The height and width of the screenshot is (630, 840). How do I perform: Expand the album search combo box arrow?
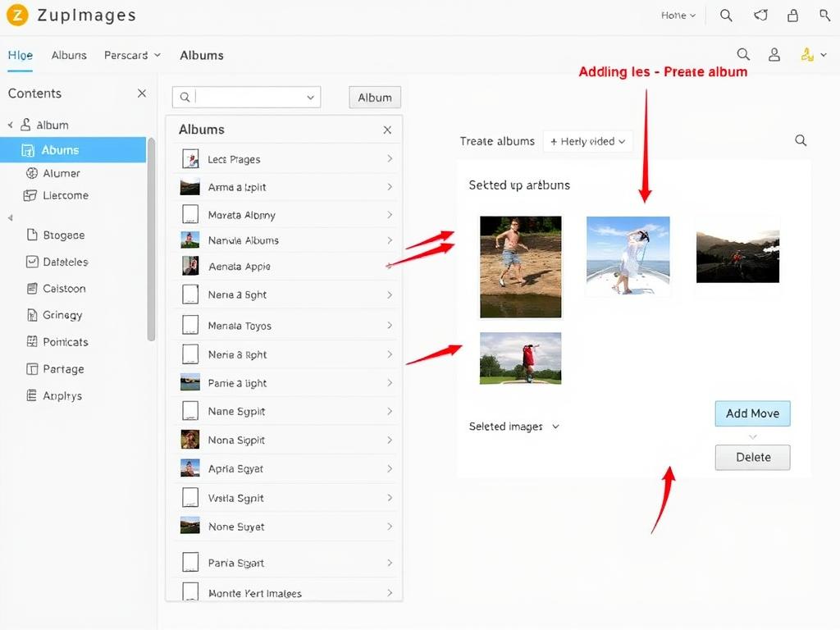coord(310,98)
